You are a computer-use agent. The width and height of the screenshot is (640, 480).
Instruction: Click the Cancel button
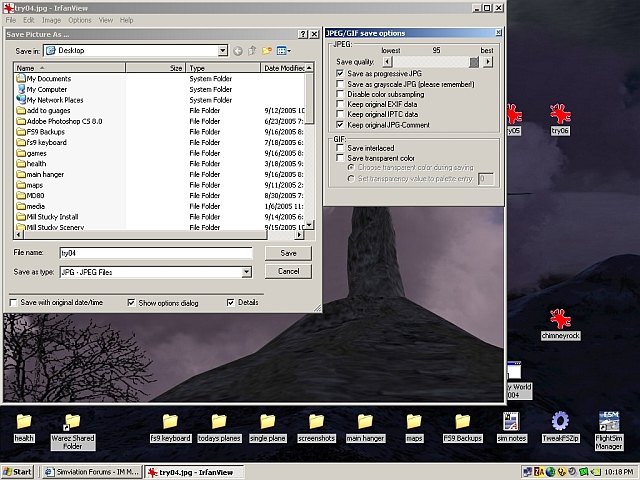coord(288,272)
